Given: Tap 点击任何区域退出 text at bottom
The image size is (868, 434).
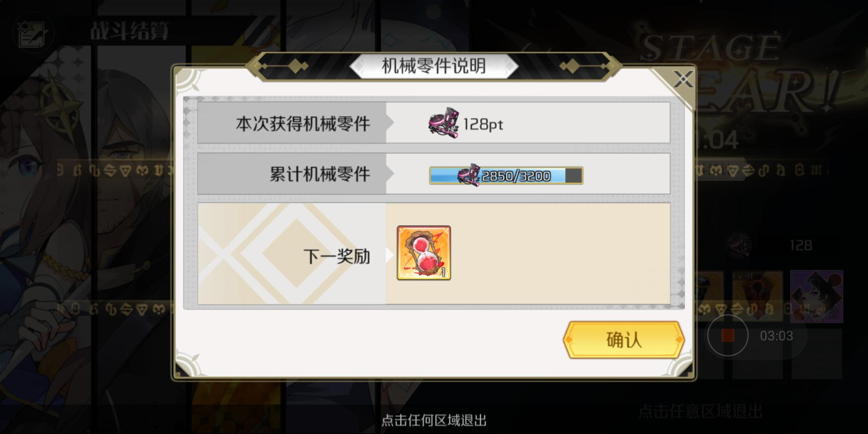Looking at the screenshot, I should [434, 420].
